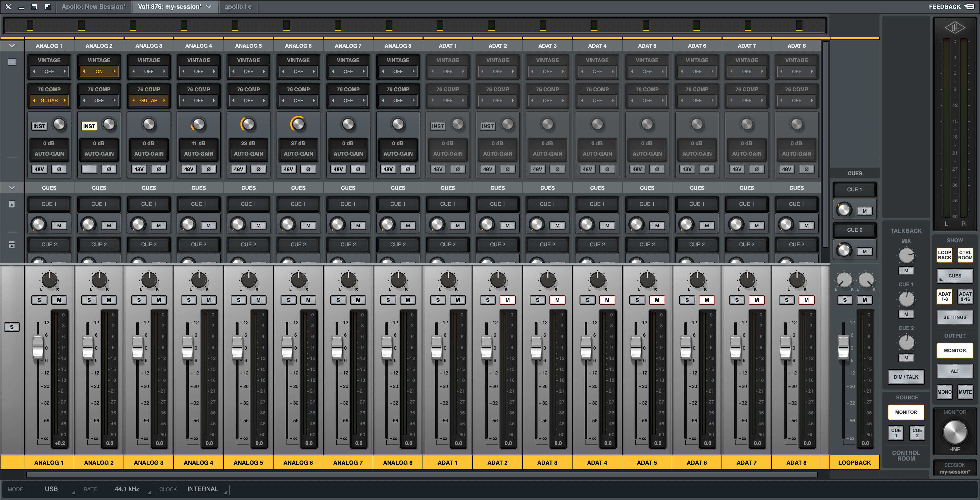This screenshot has width=980, height=500.
Task: Mute CUE 1 send on ANALOG 8
Action: (x=408, y=225)
